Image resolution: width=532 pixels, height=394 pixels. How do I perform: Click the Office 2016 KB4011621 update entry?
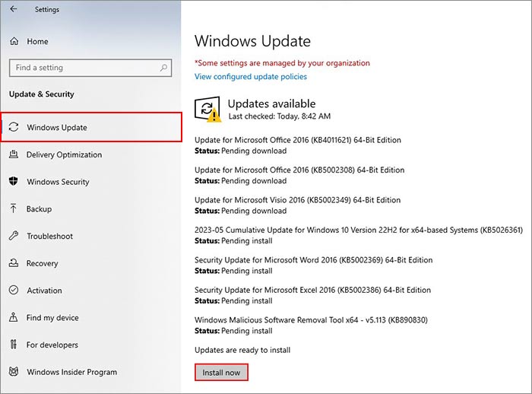tap(298, 145)
